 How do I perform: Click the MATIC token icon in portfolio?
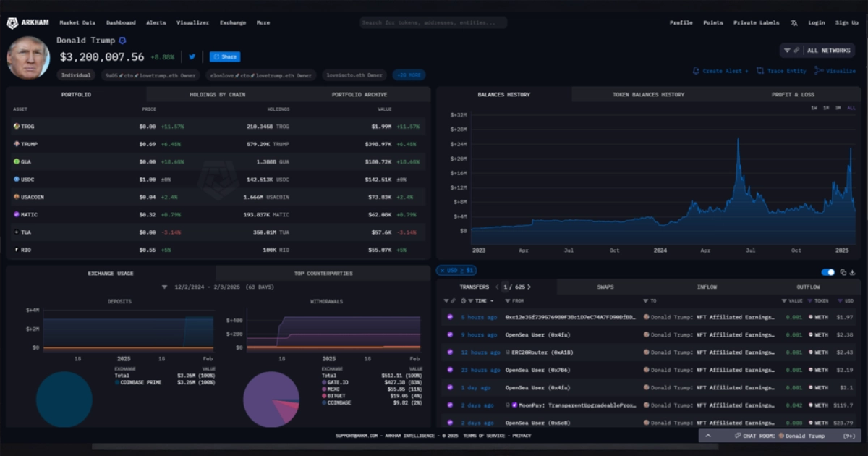(16, 215)
